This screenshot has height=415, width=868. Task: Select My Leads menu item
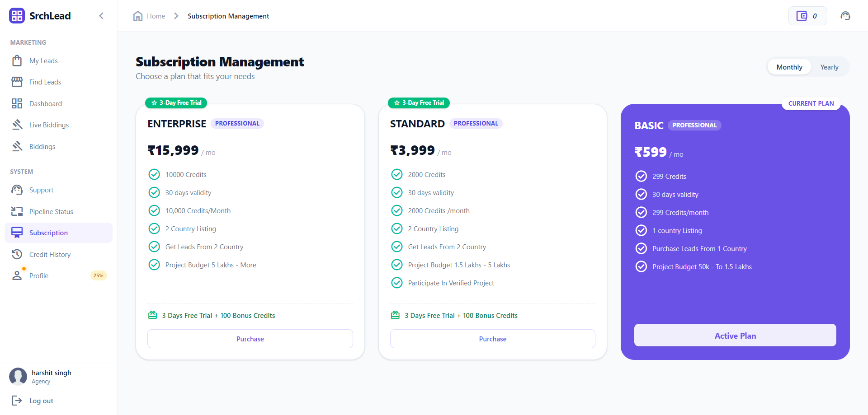[x=58, y=61]
